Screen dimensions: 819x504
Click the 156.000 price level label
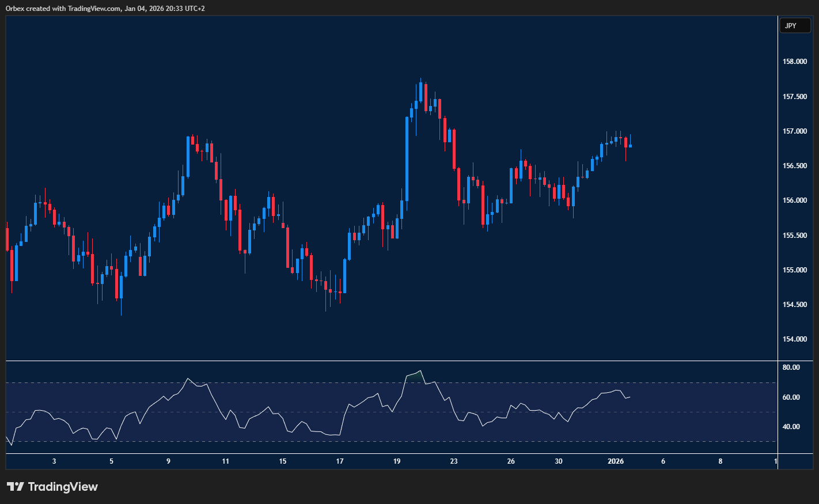point(794,200)
